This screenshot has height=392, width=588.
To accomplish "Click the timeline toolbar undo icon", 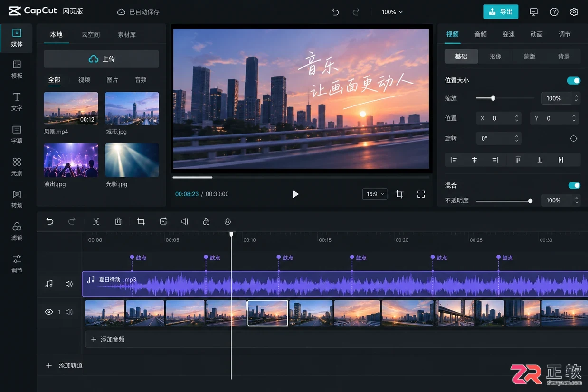I will [50, 221].
